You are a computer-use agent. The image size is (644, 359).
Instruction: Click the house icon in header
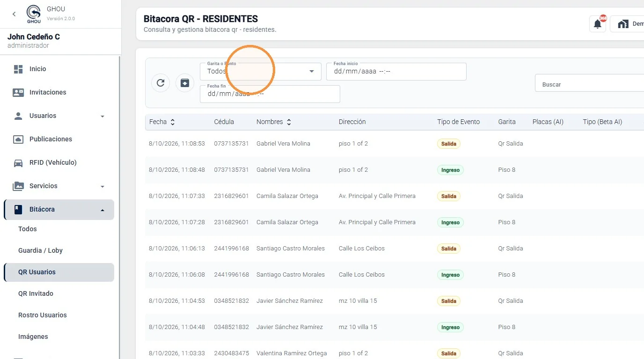(623, 24)
